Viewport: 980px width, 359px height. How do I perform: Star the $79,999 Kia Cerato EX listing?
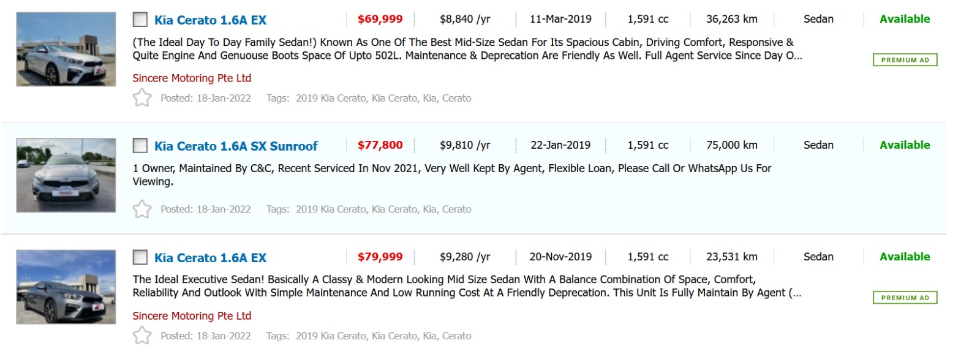pyautogui.click(x=142, y=336)
